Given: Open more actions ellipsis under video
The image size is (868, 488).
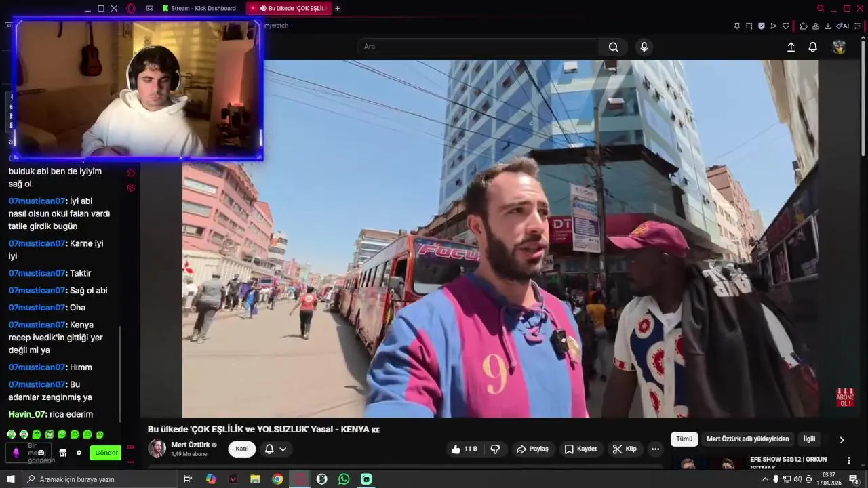Looking at the screenshot, I should click(x=655, y=449).
